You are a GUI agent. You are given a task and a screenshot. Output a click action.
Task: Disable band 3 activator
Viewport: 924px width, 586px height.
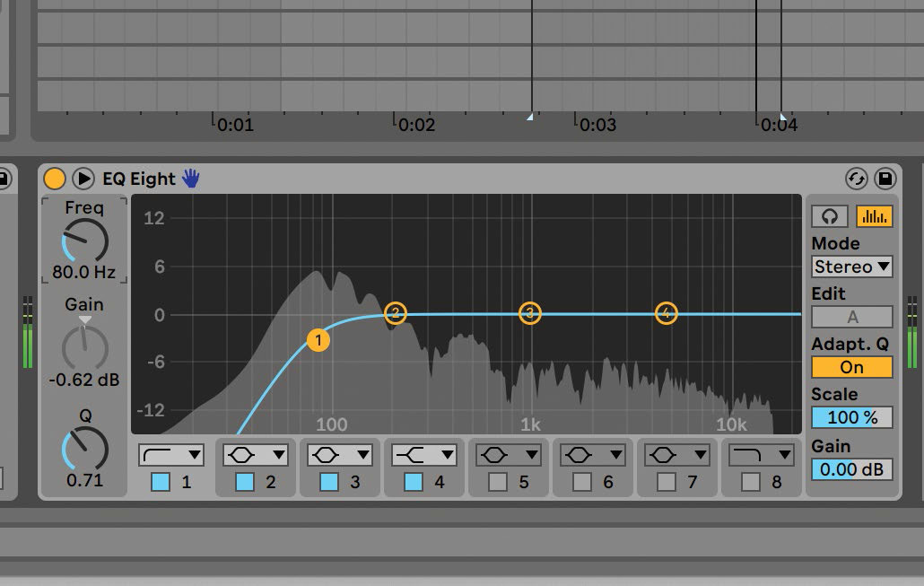pos(329,482)
